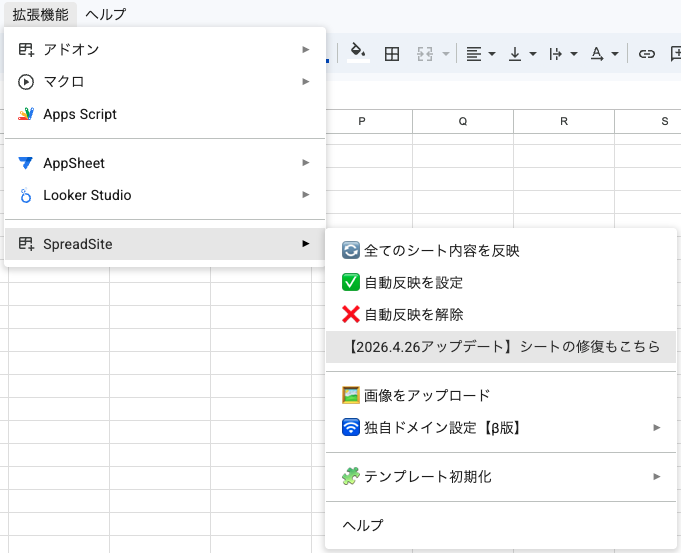Click the vertical align icon
The width and height of the screenshot is (681, 553).
516,54
